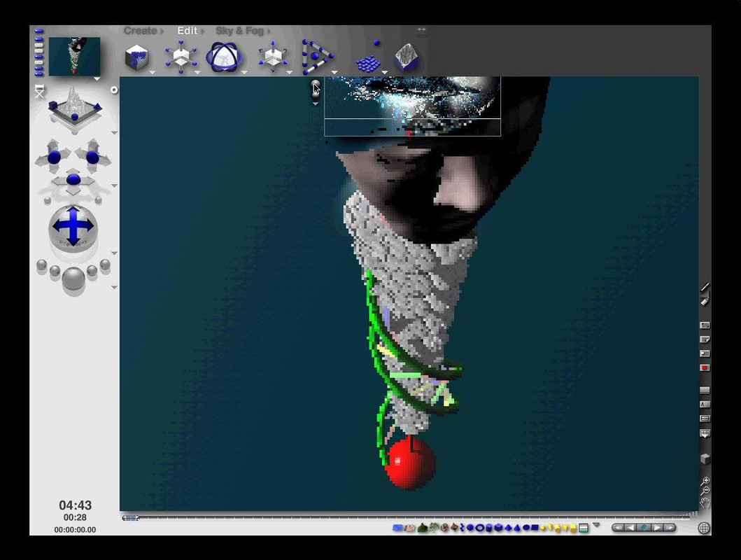Click the right camera cross control
Viewport: 741px width, 560px height.
click(x=93, y=156)
